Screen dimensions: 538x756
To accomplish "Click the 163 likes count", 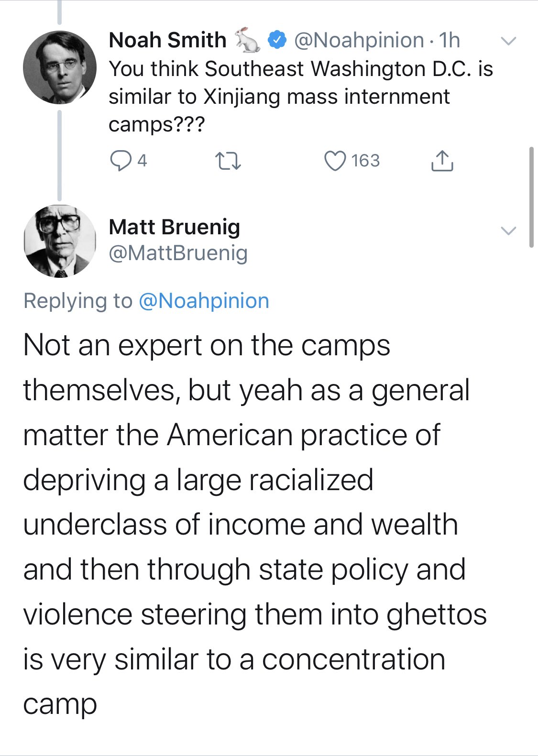I will point(365,161).
